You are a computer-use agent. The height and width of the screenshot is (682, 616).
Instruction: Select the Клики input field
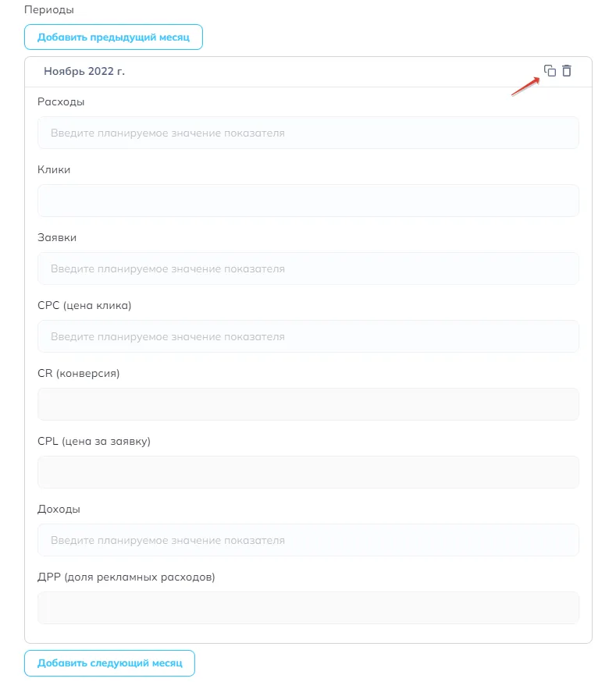[308, 201]
